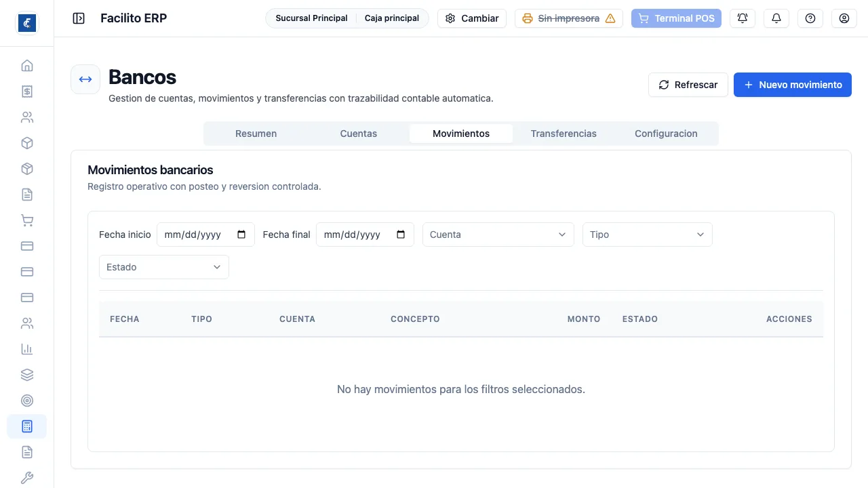Click the ACCIONES column header
This screenshot has height=488, width=868.
pos(789,319)
